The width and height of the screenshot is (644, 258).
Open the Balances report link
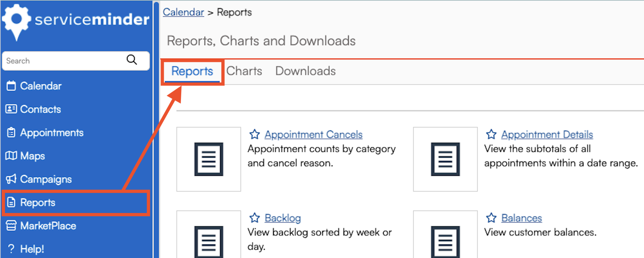click(521, 218)
